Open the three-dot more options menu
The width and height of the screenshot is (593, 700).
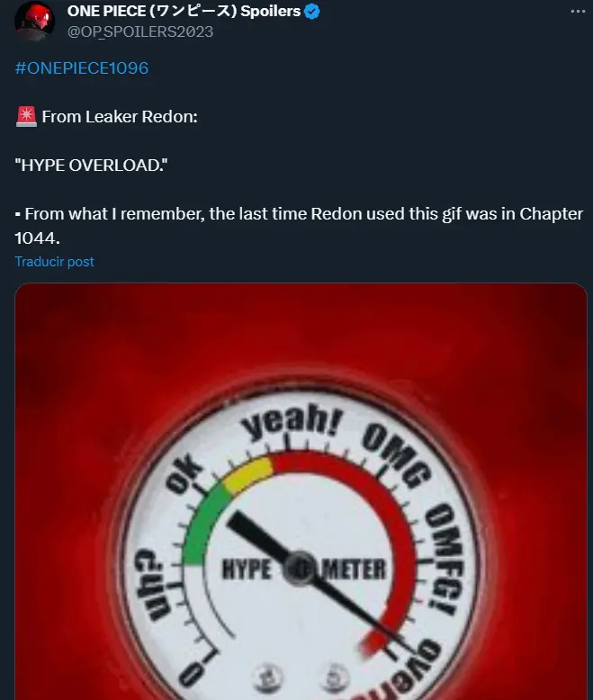578,11
